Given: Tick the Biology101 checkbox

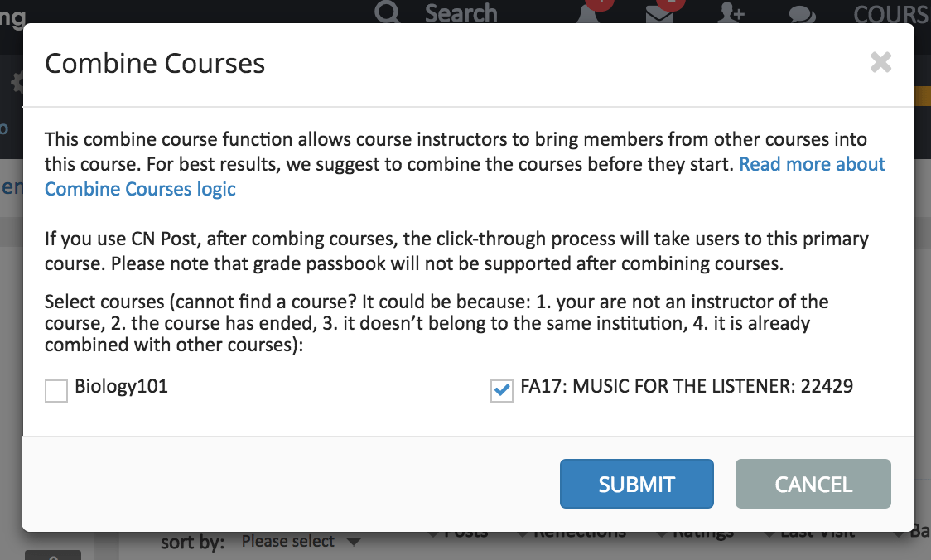Looking at the screenshot, I should (56, 391).
